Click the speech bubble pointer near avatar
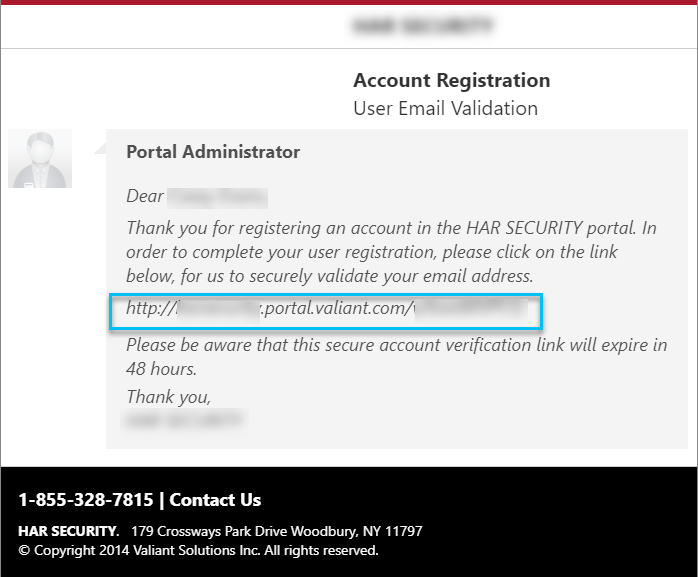The width and height of the screenshot is (698, 577). tap(100, 149)
